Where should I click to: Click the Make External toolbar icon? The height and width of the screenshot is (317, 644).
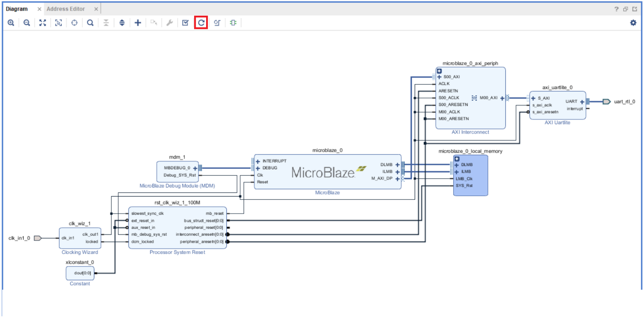point(154,23)
